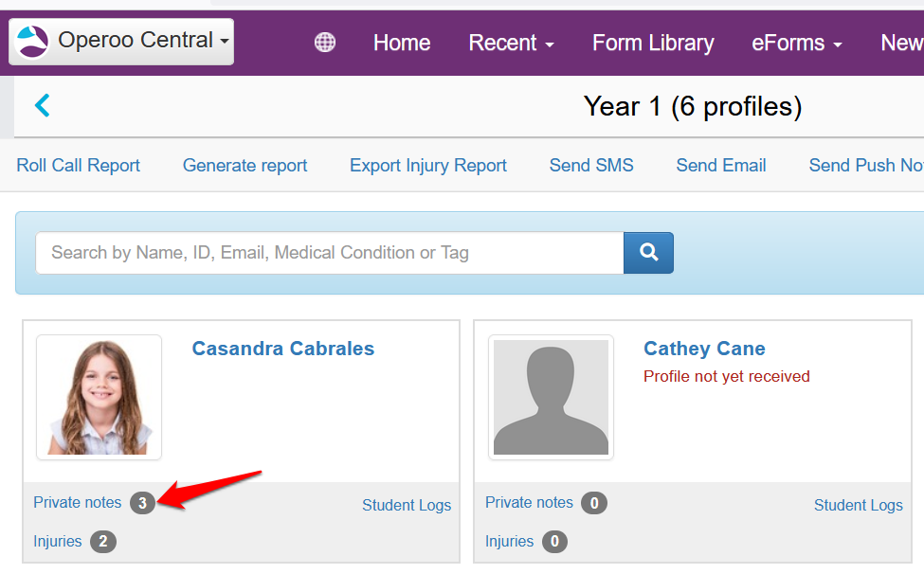Focus the profile search field
This screenshot has width=924, height=574.
(x=329, y=253)
